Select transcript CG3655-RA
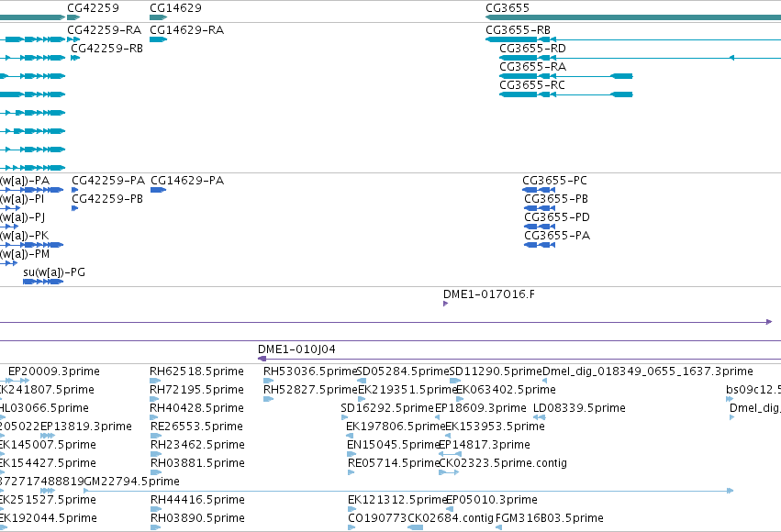 tap(532, 67)
